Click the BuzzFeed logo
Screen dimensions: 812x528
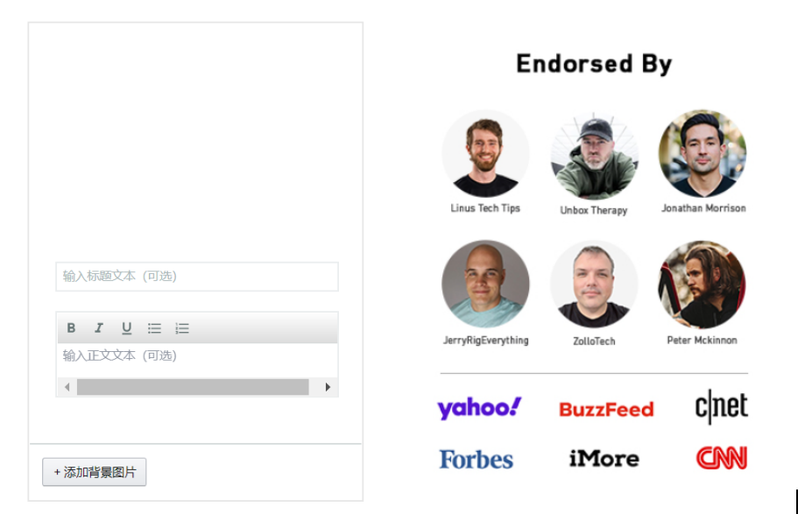606,410
